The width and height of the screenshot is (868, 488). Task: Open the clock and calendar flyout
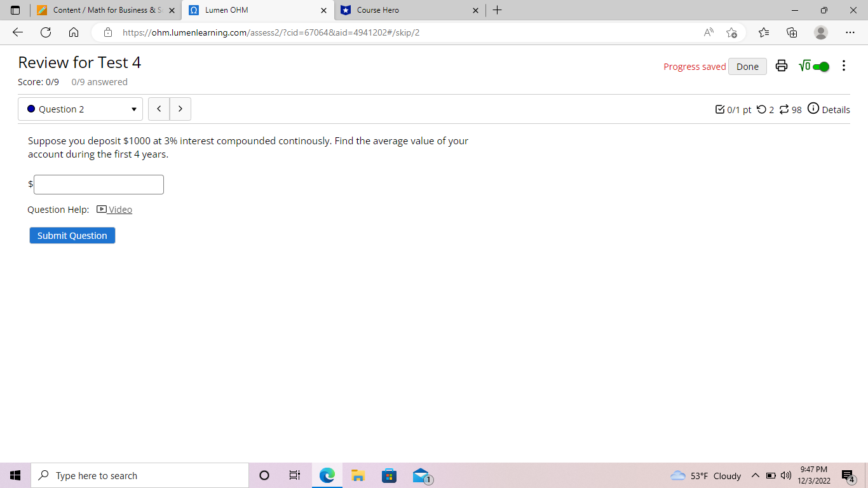[814, 475]
